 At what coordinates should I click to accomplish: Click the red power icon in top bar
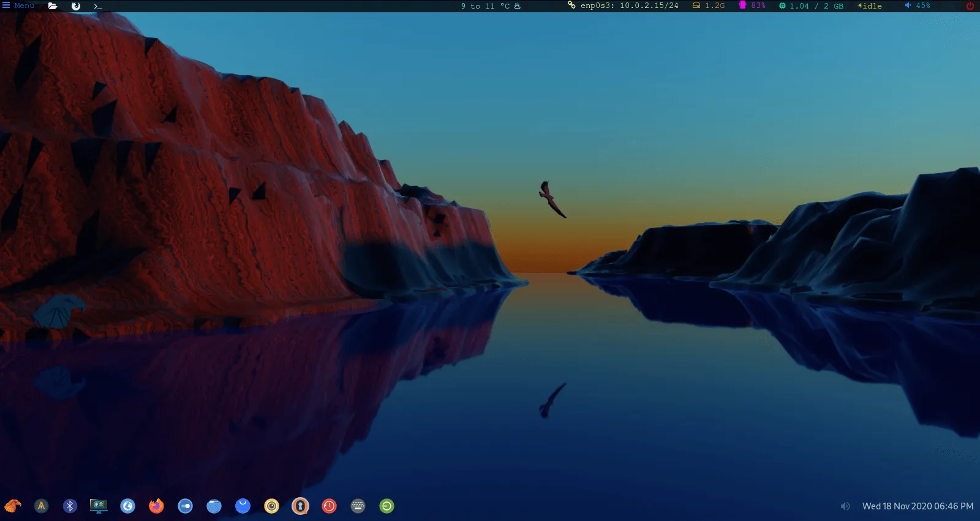pyautogui.click(x=970, y=6)
